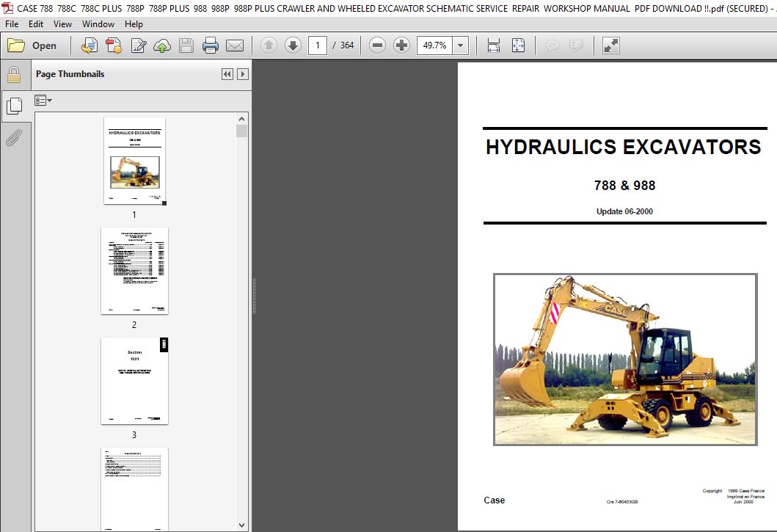The image size is (777, 532).
Task: Click the add comment bubble icon
Action: [552, 45]
